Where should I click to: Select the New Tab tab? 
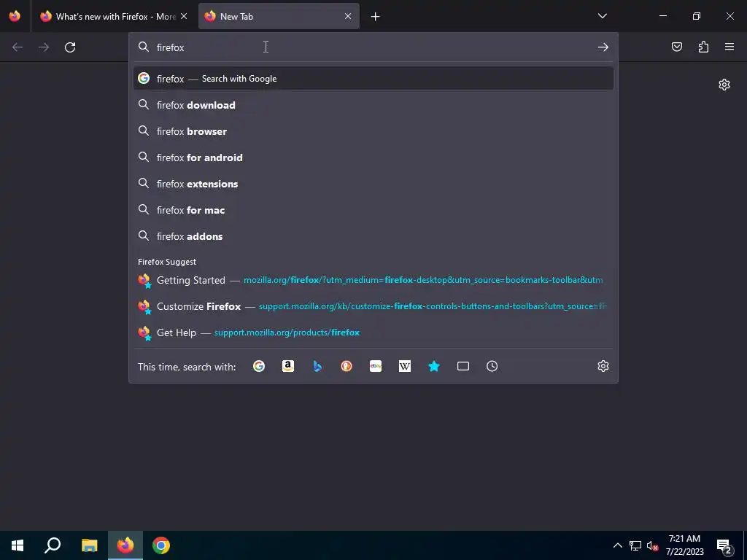[279, 17]
